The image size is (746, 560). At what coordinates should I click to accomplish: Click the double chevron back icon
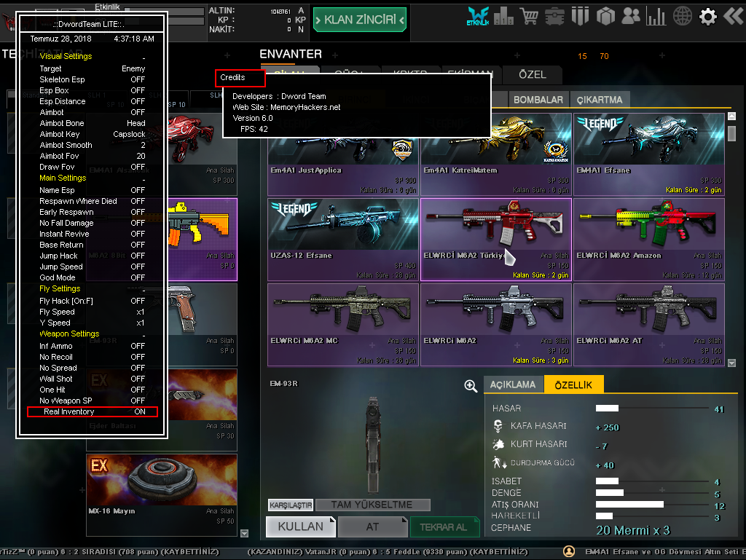733,17
